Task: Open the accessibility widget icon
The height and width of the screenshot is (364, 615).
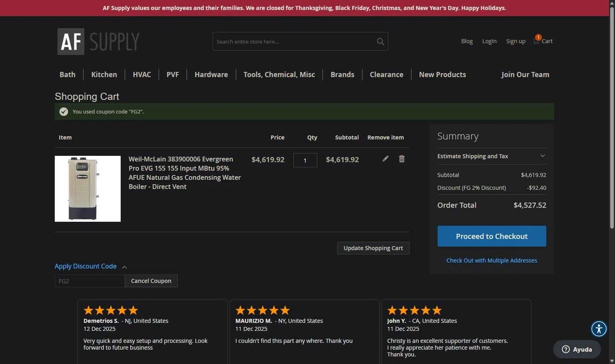Action: click(x=599, y=329)
